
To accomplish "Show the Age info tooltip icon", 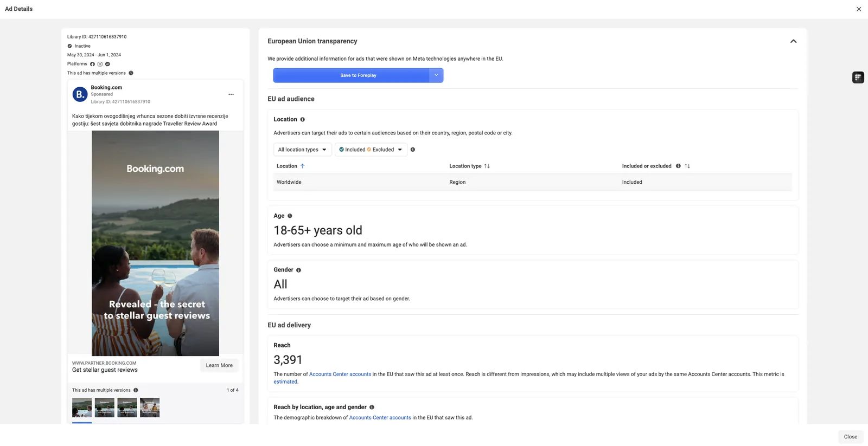I will [290, 216].
